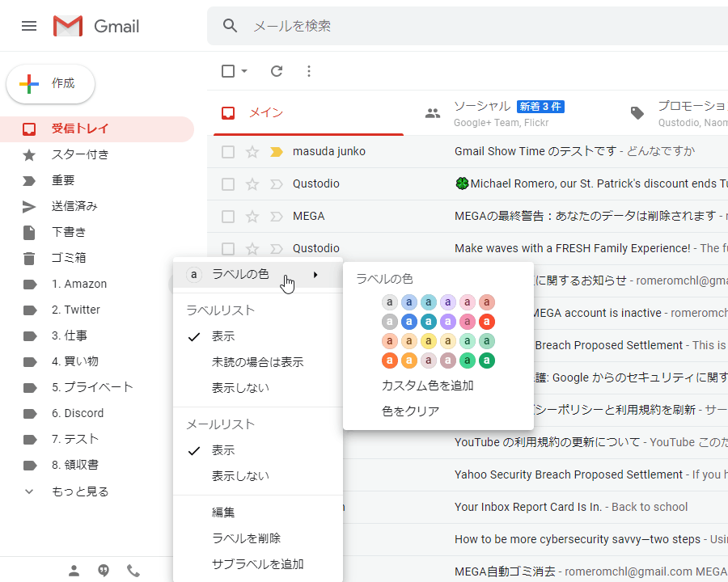Toggle the select-all checkbox in the toolbar
The width and height of the screenshot is (728, 582).
click(x=228, y=71)
